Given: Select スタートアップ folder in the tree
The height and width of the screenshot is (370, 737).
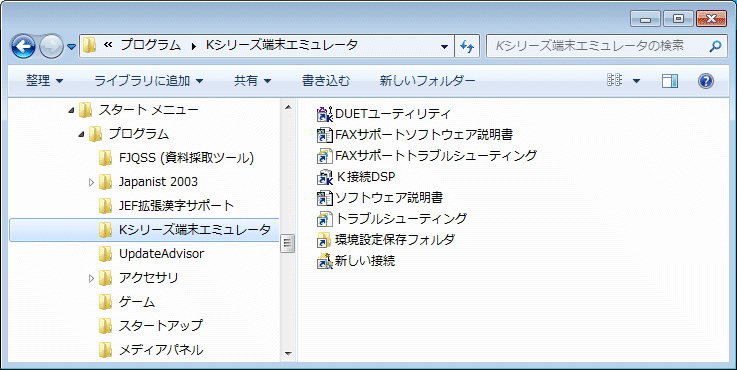Looking at the screenshot, I should pos(161,326).
